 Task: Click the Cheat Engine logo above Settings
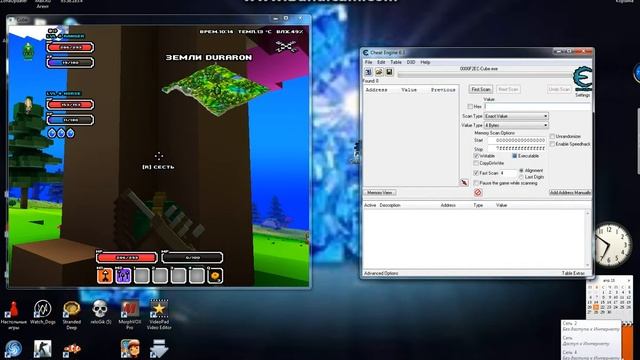(582, 79)
